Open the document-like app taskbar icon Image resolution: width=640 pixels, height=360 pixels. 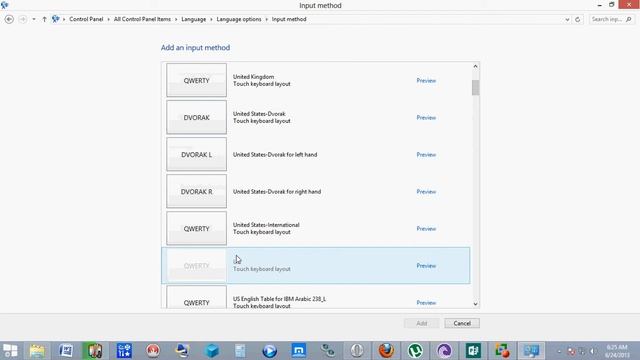tap(240, 351)
